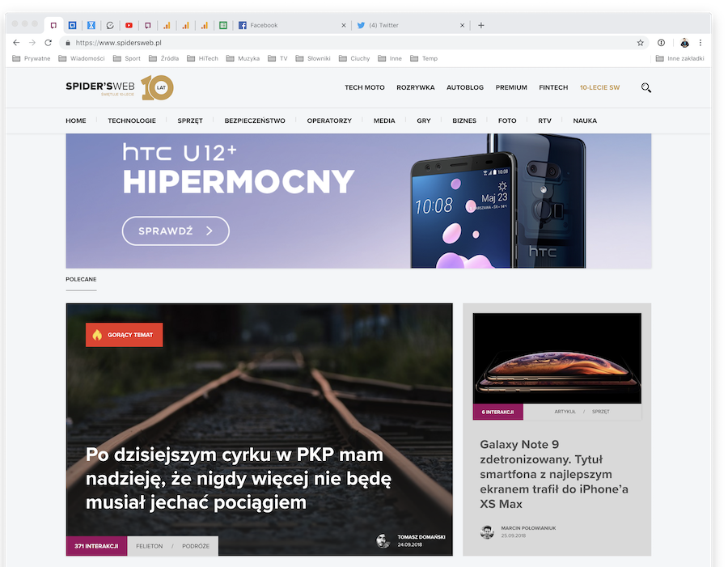The width and height of the screenshot is (728, 567).
Task: Open the AUTOBLOG section
Action: [x=465, y=87]
